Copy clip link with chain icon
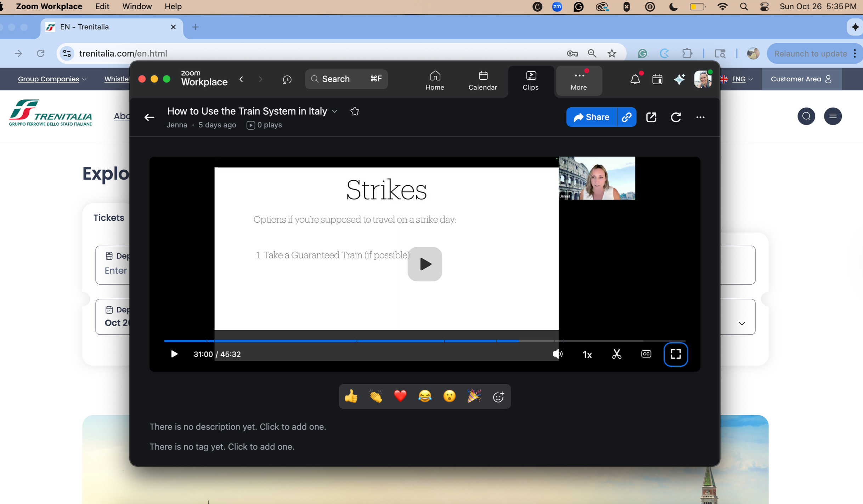The width and height of the screenshot is (863, 504). pyautogui.click(x=626, y=117)
